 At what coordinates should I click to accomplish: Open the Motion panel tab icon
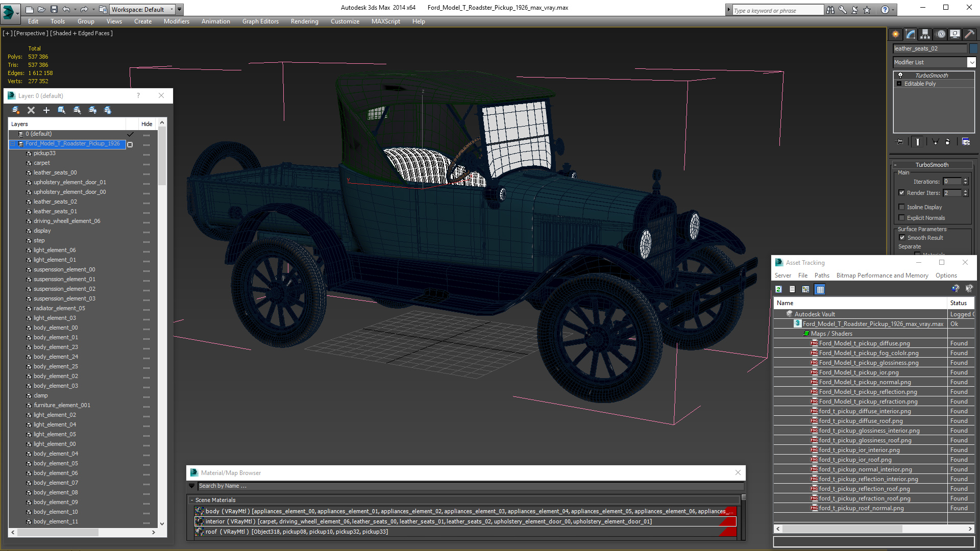[941, 34]
